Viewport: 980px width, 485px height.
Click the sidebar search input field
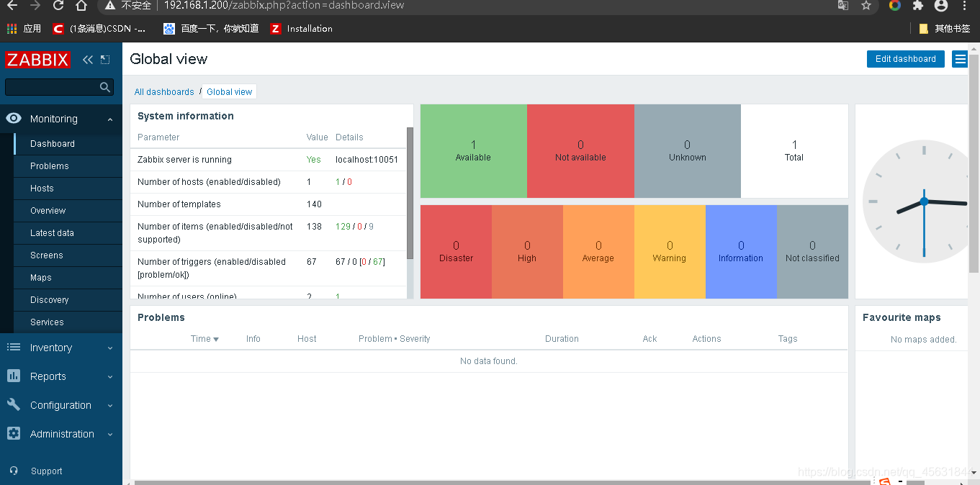pos(52,87)
